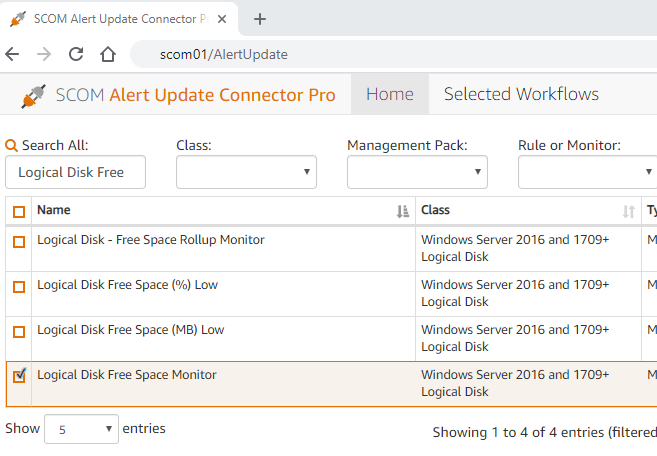Screen dimensions: 657x456
Task: Reload the page with the refresh icon
Action: [76, 54]
